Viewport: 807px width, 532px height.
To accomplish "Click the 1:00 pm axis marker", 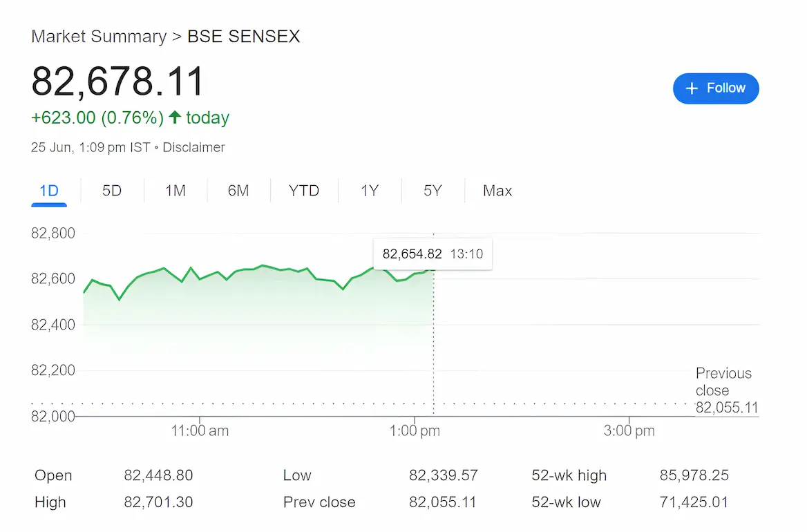I will pos(415,430).
